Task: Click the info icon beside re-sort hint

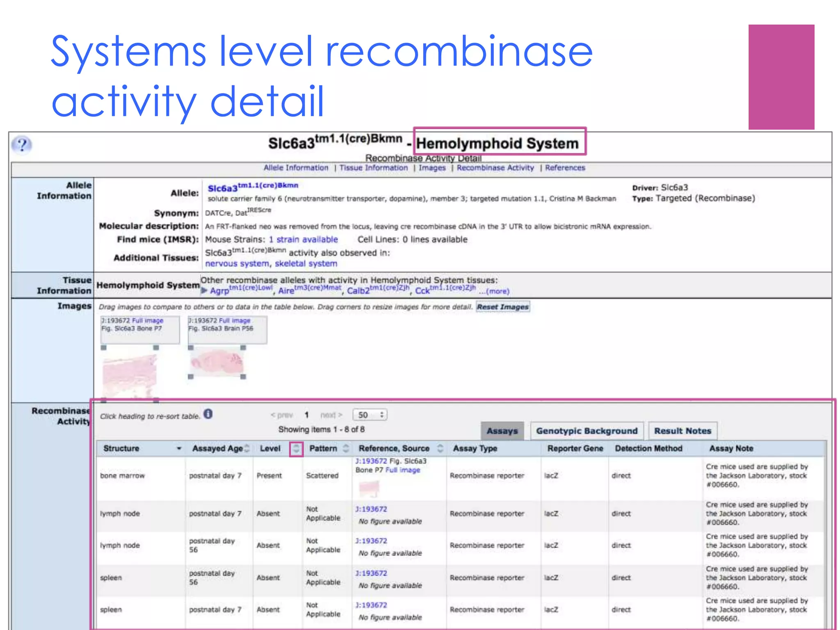Action: [208, 414]
